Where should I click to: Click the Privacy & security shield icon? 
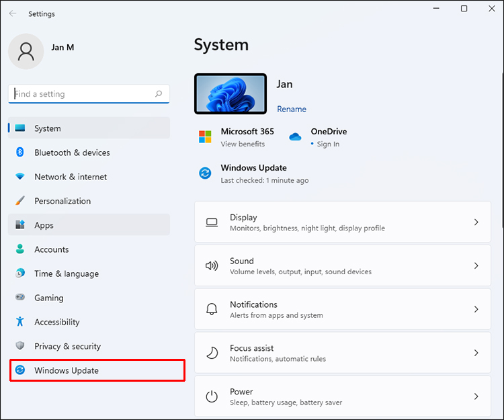tap(20, 346)
